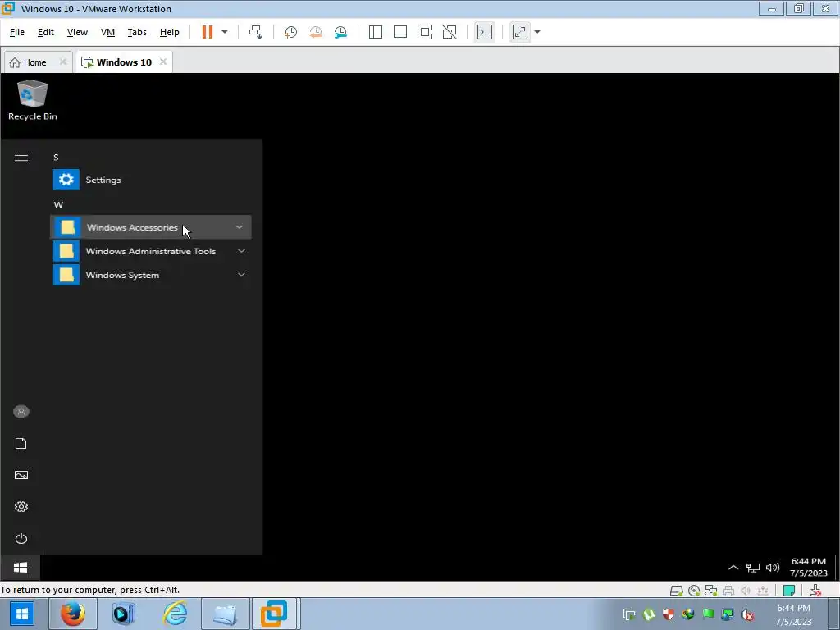Open the Help menu
The width and height of the screenshot is (840, 630).
(x=169, y=32)
